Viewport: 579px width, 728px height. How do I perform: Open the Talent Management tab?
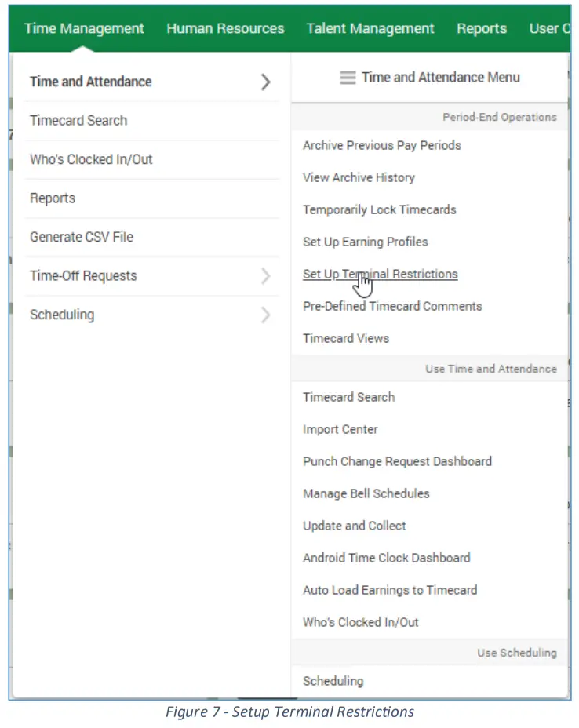click(x=370, y=29)
